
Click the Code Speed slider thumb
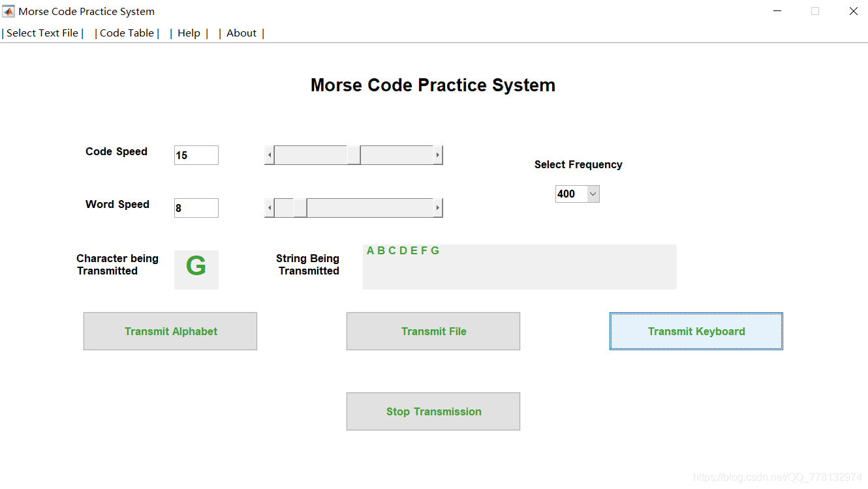click(x=354, y=155)
